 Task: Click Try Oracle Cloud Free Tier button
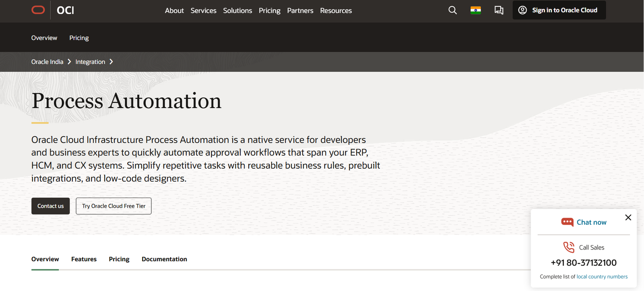pos(114,206)
